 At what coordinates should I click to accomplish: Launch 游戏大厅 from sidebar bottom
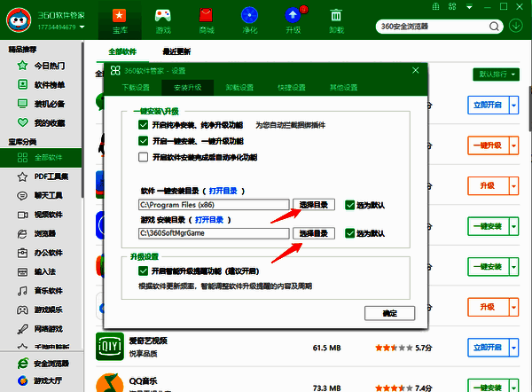coord(39,380)
